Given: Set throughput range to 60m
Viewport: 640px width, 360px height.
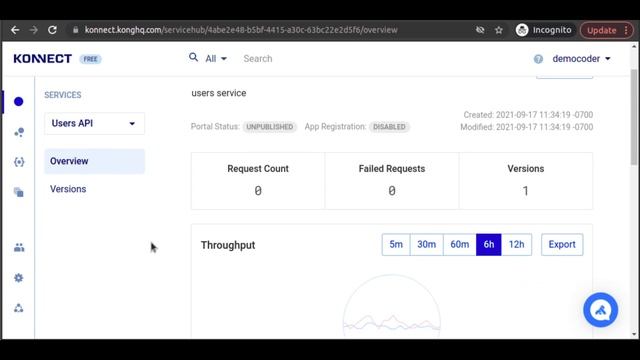Looking at the screenshot, I should point(460,244).
